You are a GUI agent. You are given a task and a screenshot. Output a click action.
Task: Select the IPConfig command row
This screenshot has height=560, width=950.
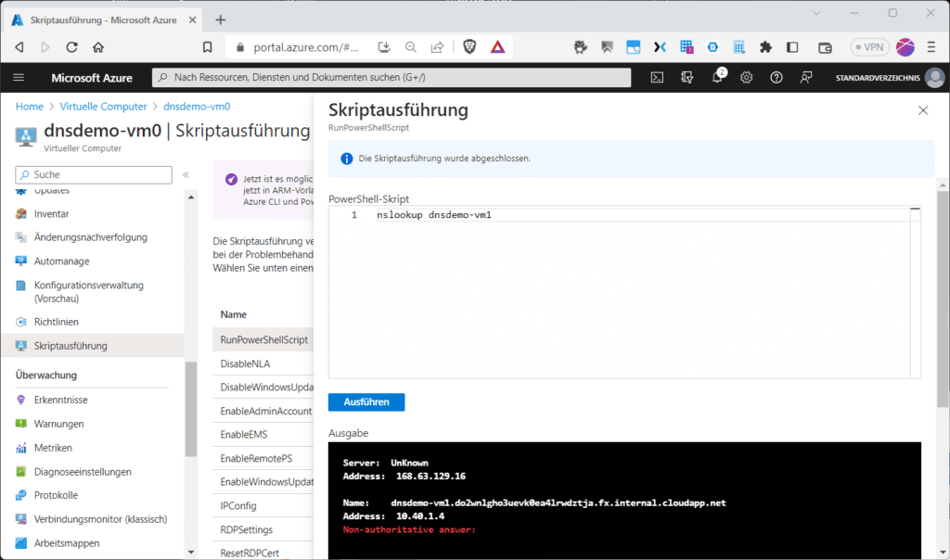coord(263,505)
